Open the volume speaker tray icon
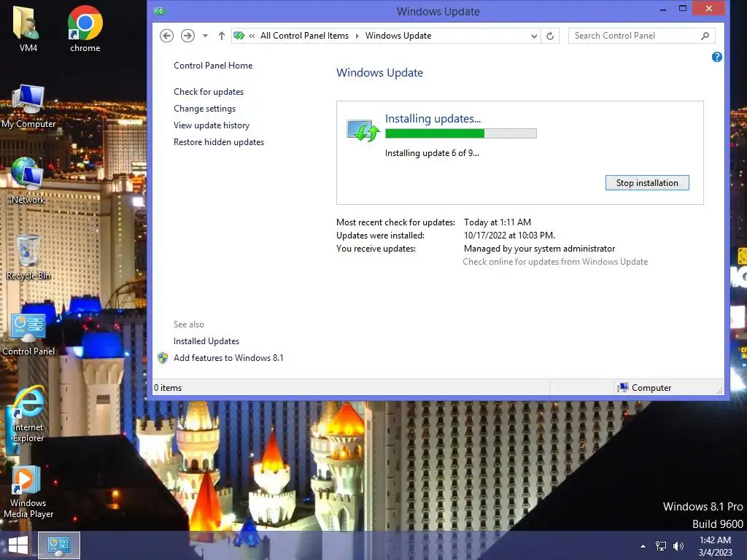 pyautogui.click(x=678, y=546)
